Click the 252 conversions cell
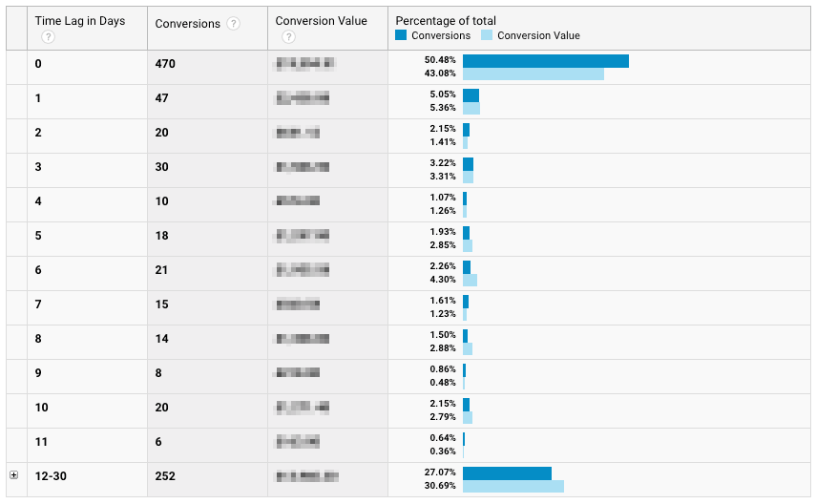Viewport: 816px width, 504px height. [x=166, y=476]
